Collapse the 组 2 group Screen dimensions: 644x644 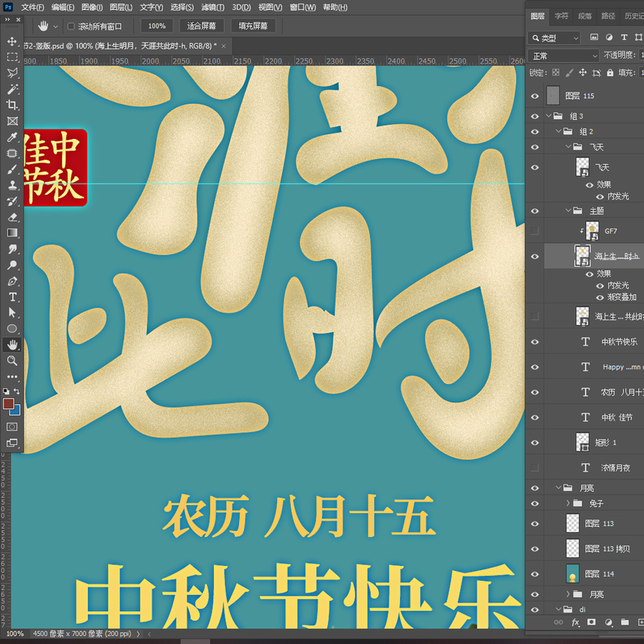[559, 132]
